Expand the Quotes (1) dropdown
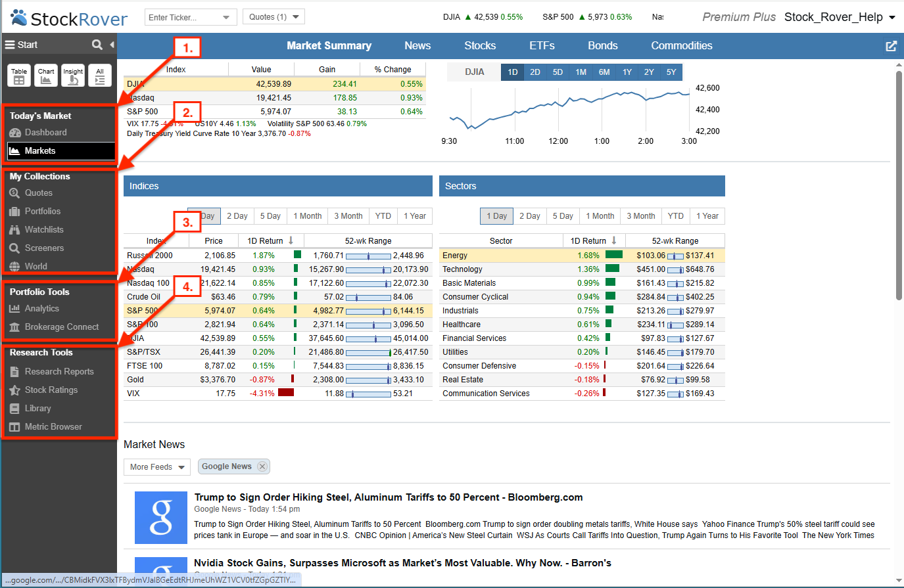The image size is (904, 588). point(274,17)
